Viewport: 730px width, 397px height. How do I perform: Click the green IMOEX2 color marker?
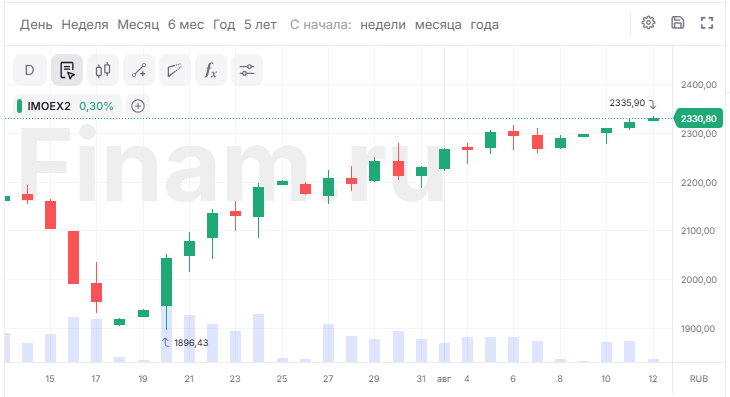(20, 106)
